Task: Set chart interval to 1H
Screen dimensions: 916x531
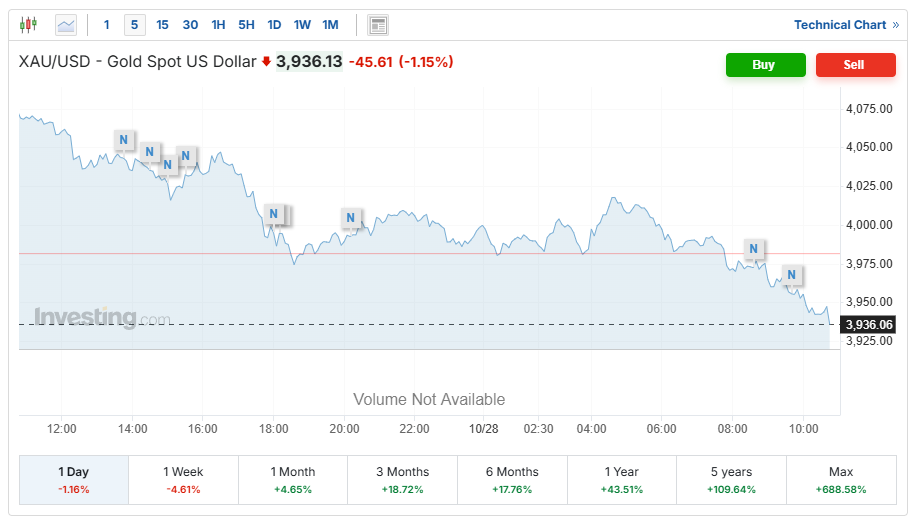Action: (218, 25)
